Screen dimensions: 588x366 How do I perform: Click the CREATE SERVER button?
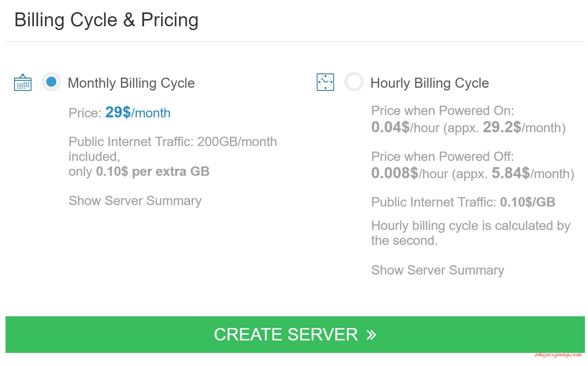pos(295,335)
